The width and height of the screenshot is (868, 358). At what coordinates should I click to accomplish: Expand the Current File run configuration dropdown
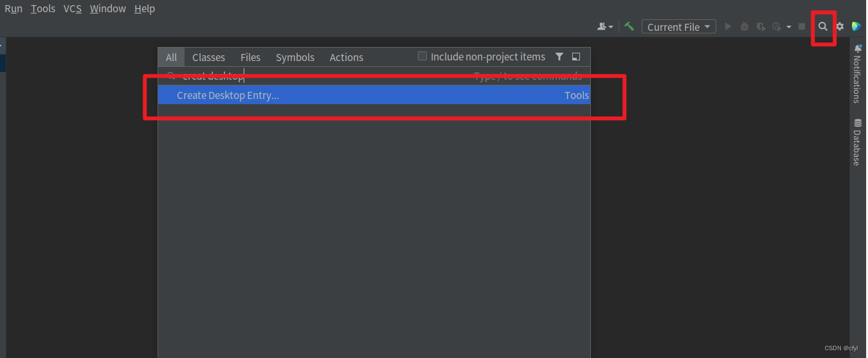point(678,27)
